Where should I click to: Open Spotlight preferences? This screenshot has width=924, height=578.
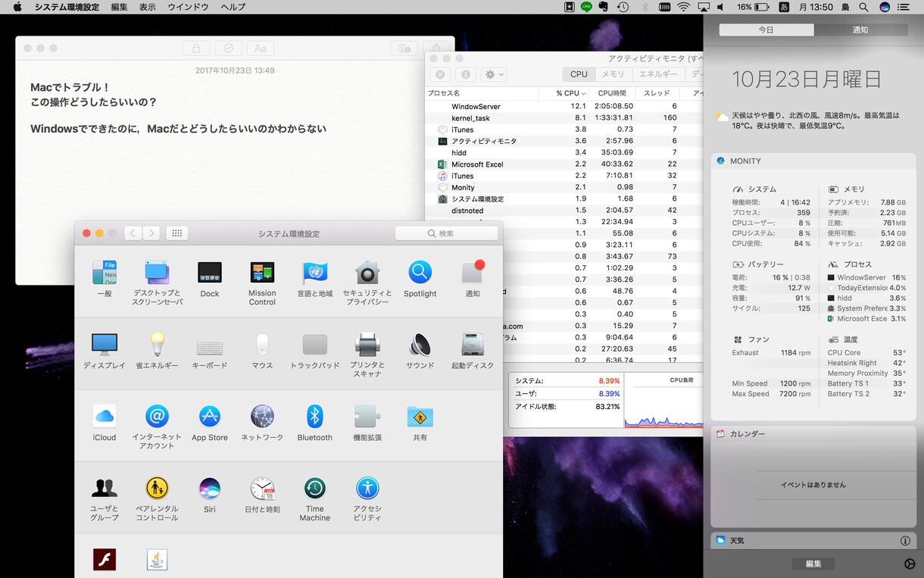[x=420, y=278]
